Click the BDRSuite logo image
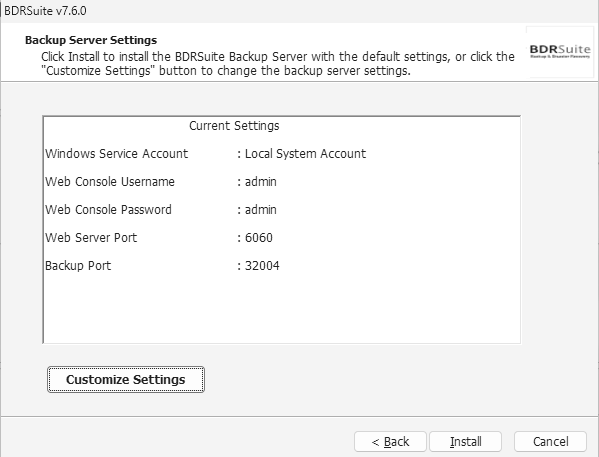 click(x=560, y=52)
